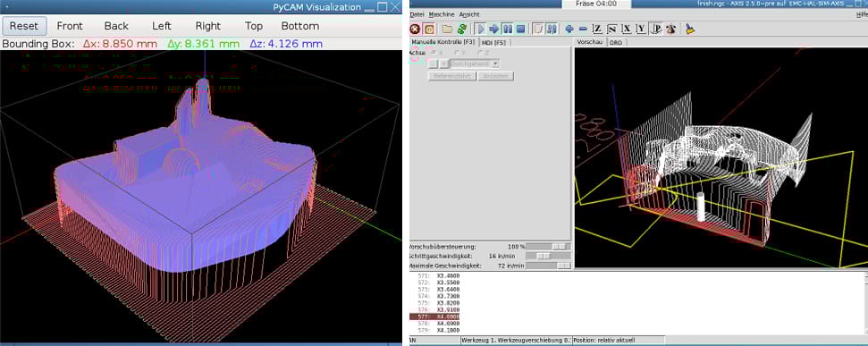Adjust the Schrittgeschwindigkeit jog speed slider
Viewport: 868px width, 346px height.
(x=548, y=256)
